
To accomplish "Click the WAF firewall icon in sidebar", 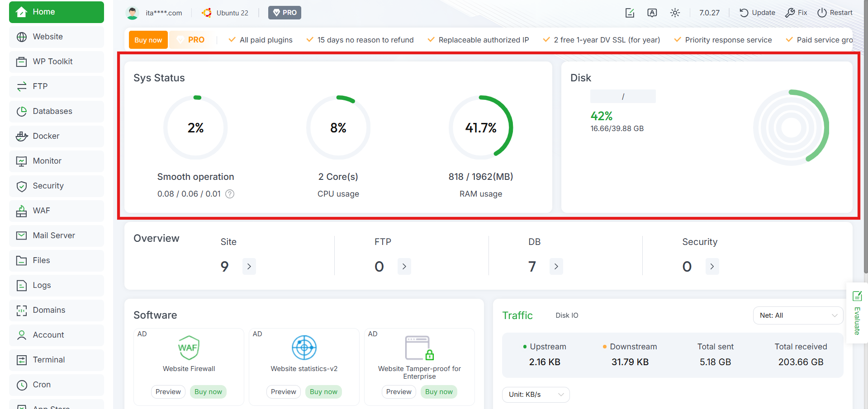I will (21, 211).
